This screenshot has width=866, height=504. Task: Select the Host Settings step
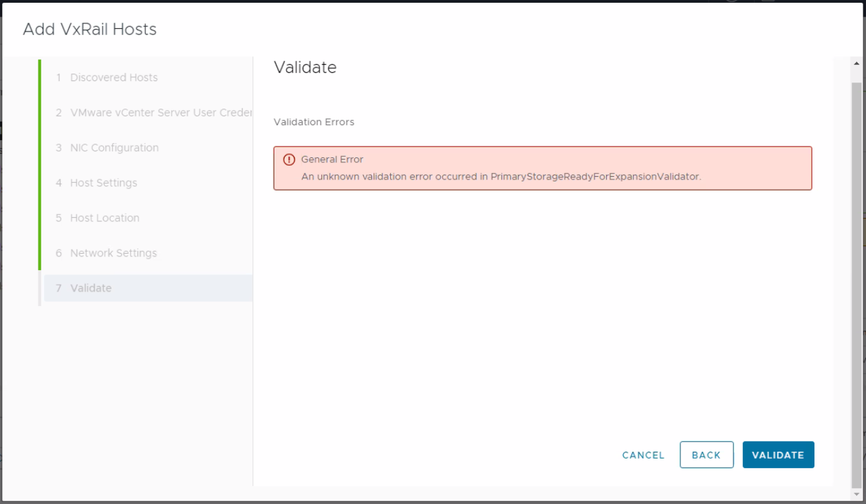click(103, 182)
